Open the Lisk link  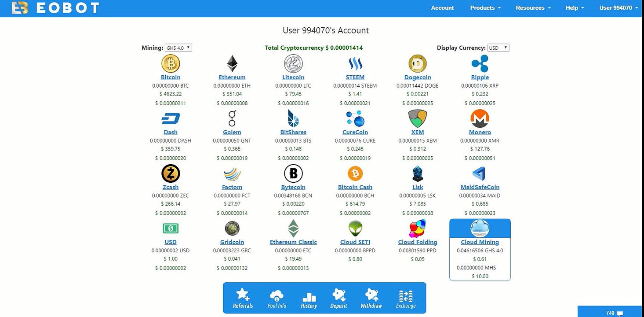click(x=418, y=188)
